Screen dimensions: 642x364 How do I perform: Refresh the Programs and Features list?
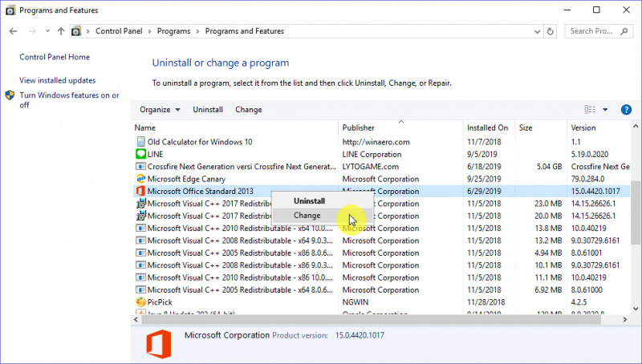click(551, 31)
